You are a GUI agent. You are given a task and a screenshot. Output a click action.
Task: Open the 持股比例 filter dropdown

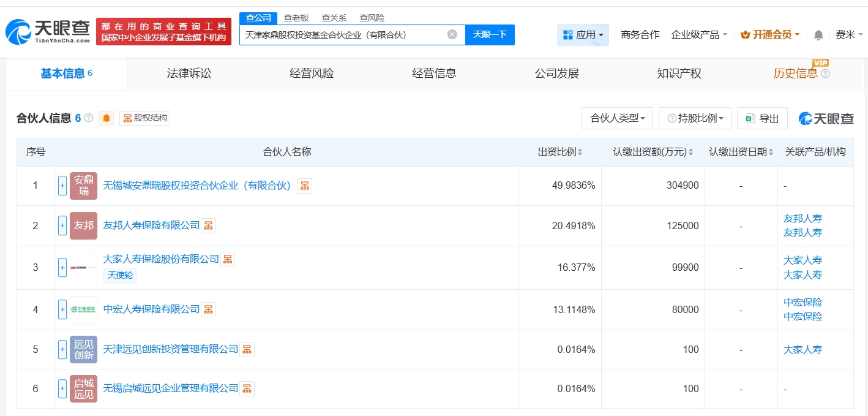click(695, 118)
